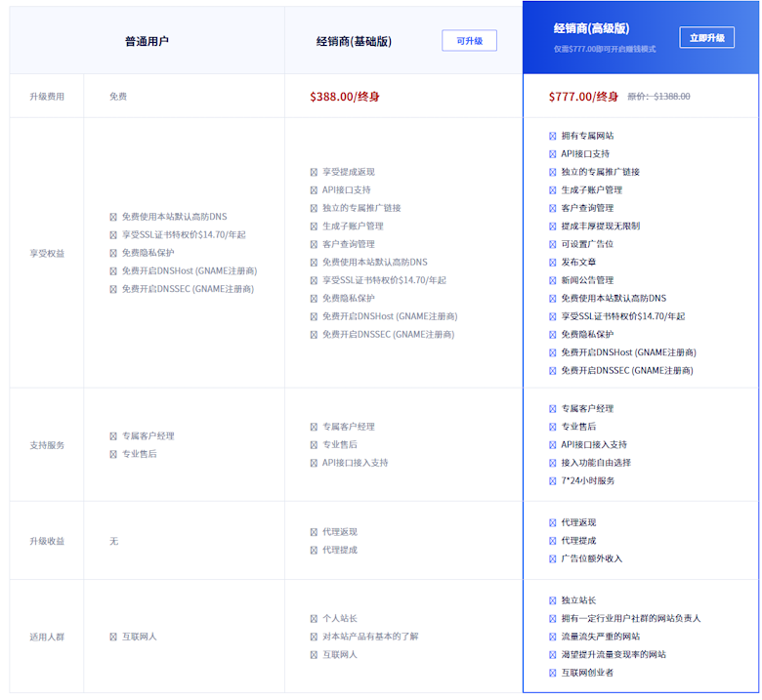Click the $388.00/终身 price

pyautogui.click(x=345, y=97)
